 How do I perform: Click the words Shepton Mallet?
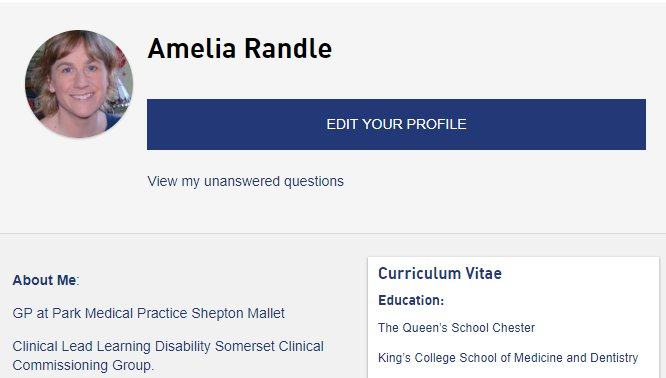coord(238,313)
